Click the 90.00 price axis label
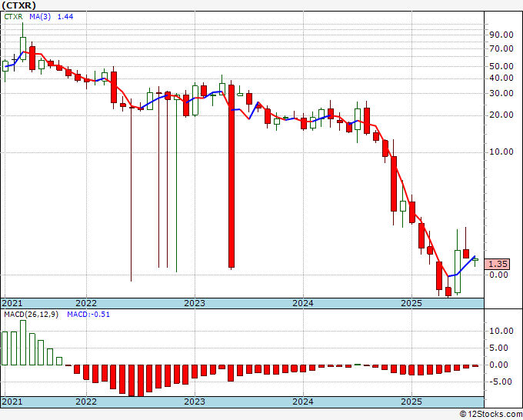 tap(501, 35)
